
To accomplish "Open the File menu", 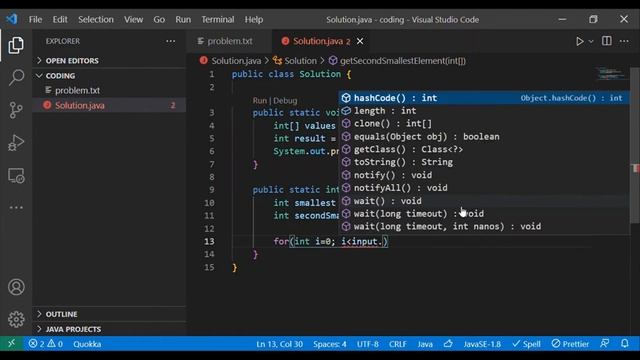I will tap(35, 19).
